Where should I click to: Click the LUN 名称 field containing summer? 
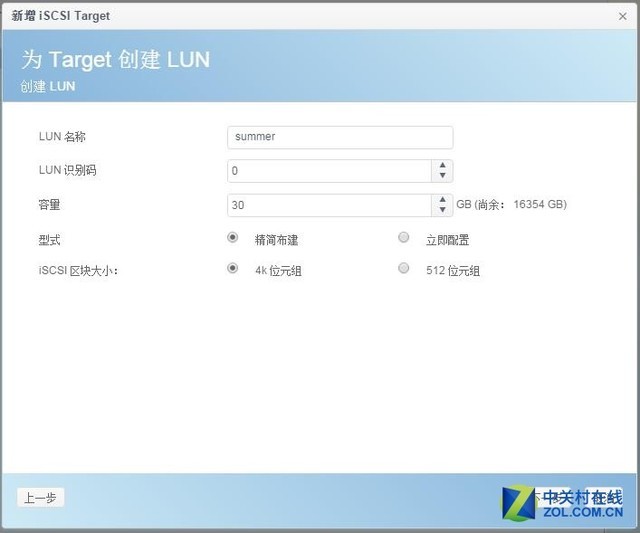(340, 137)
